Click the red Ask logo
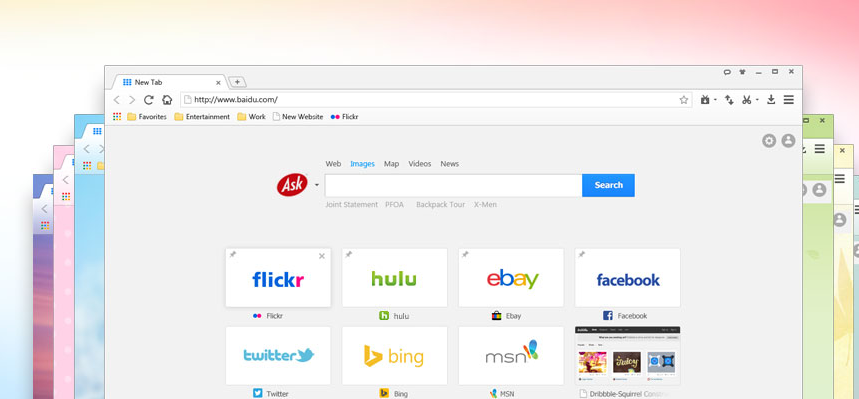This screenshot has height=399, width=859. [x=292, y=185]
